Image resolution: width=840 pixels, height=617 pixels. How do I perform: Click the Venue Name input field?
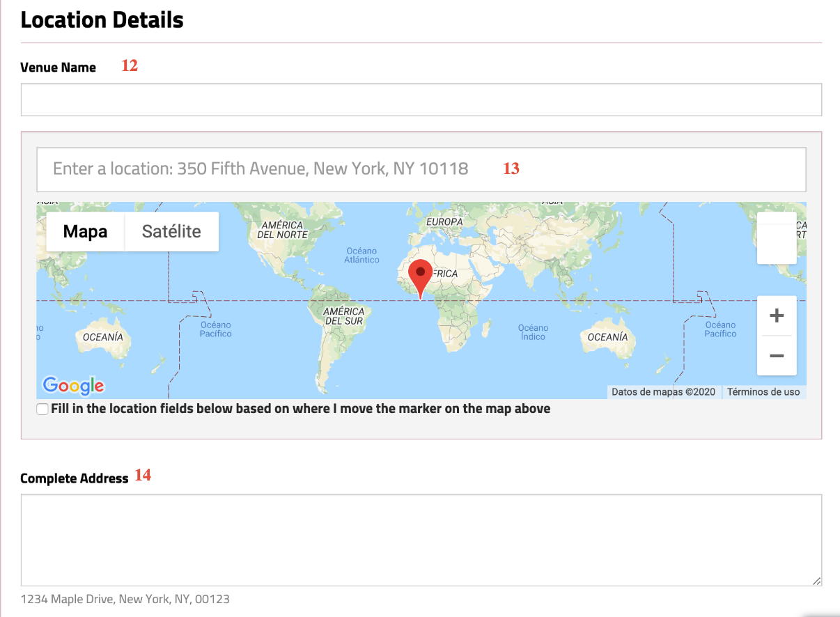point(421,100)
